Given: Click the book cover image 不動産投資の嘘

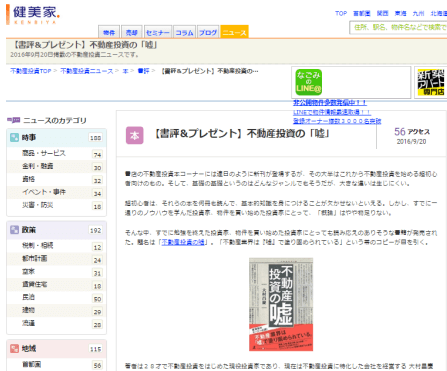Looking at the screenshot, I should (281, 304).
